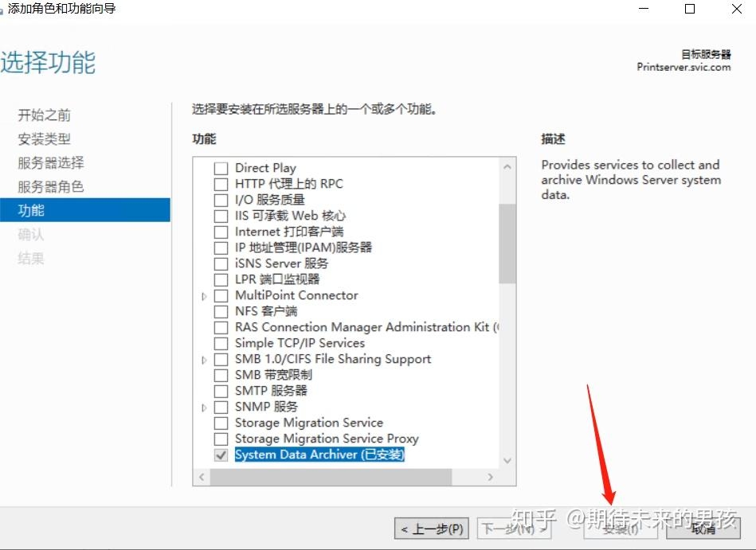Expand the SNMP 服务 tree node

point(205,407)
